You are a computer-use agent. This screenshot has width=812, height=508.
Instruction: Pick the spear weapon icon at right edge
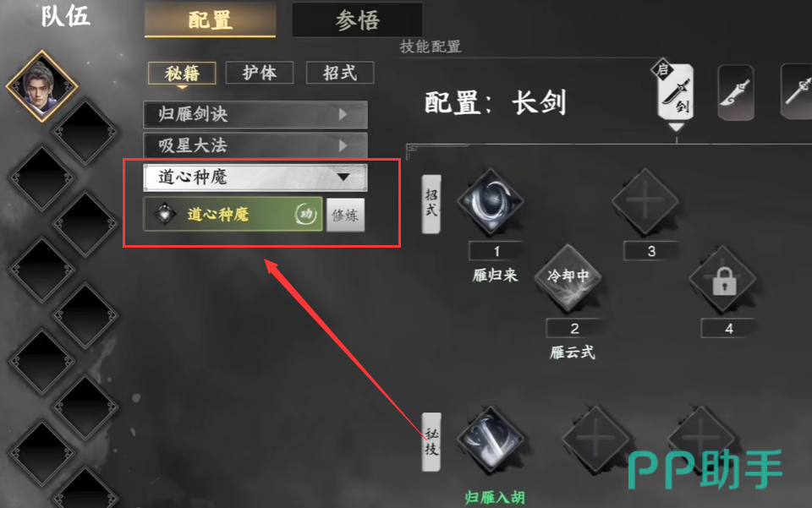[x=797, y=91]
